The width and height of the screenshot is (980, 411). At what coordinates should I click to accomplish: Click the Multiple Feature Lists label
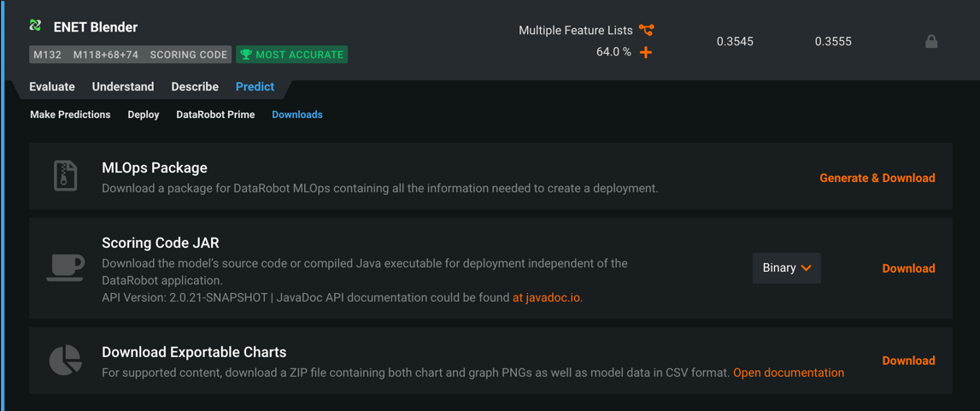[576, 30]
